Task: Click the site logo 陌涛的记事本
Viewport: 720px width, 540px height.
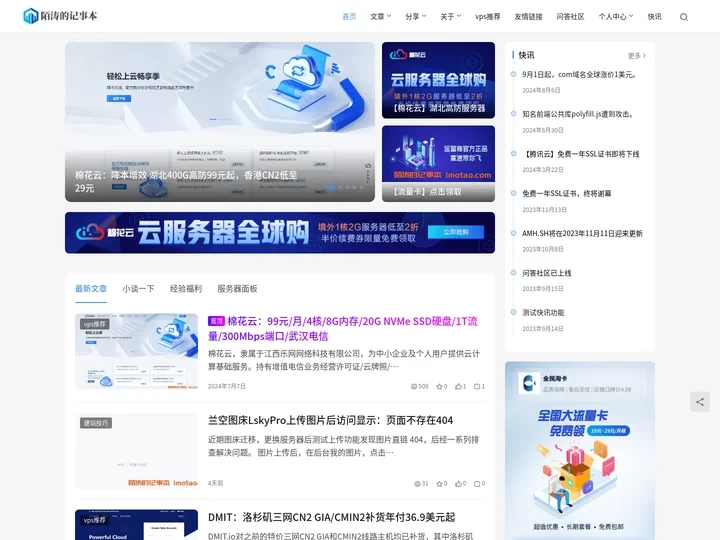Action: point(60,16)
